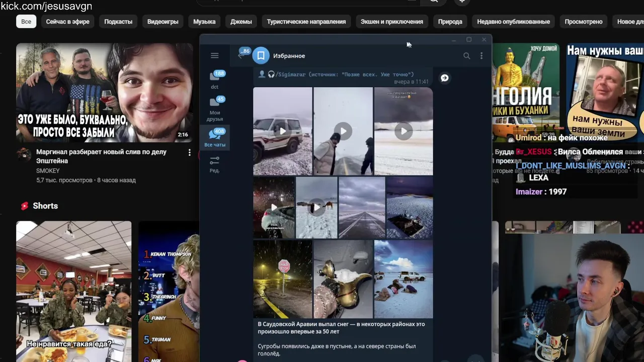Open the SMOKEY channel name link
644x362 pixels.
(x=48, y=171)
